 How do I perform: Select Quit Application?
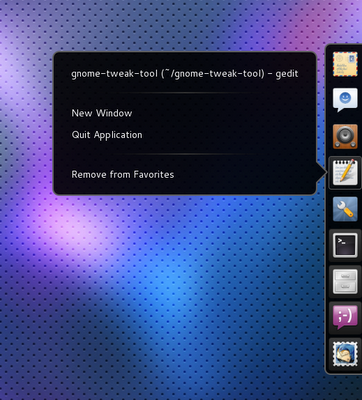point(107,135)
